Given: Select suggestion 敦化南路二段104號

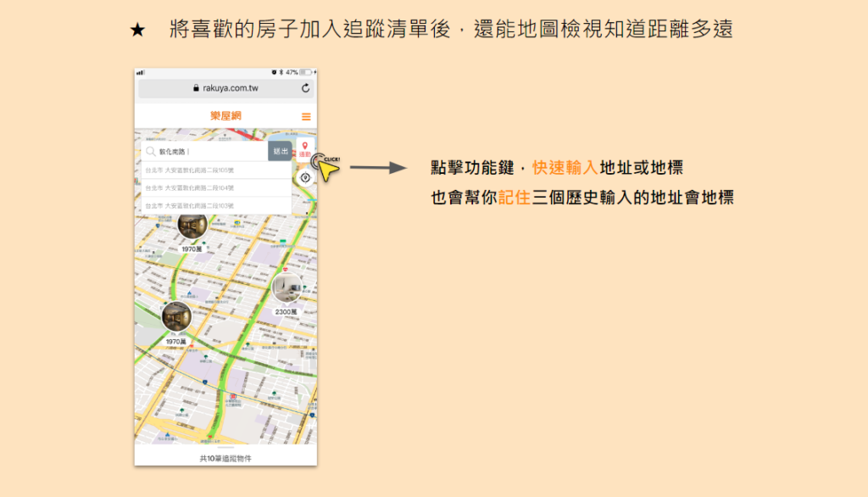Looking at the screenshot, I should pos(216,187).
